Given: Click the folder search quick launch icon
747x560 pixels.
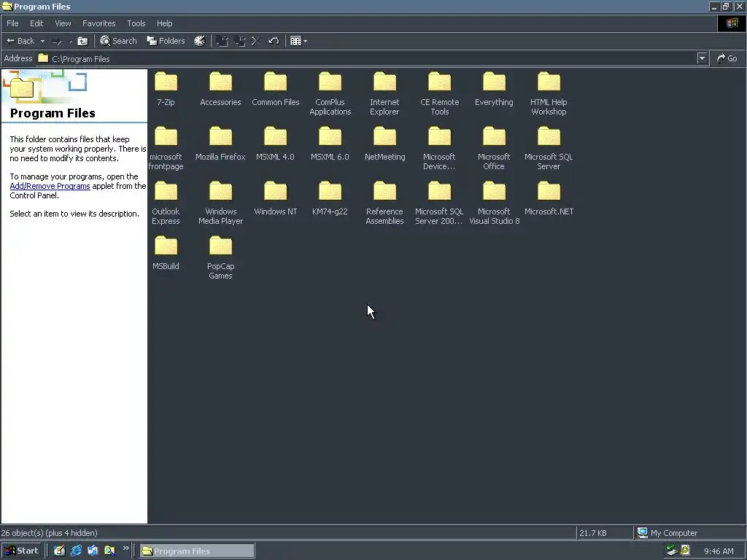Looking at the screenshot, I should 109,551.
